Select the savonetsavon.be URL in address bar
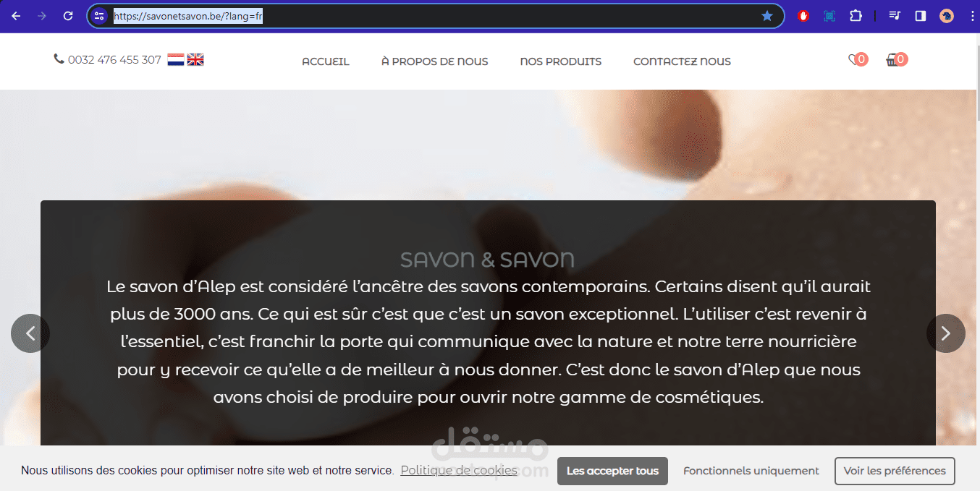The image size is (980, 491). click(x=188, y=16)
